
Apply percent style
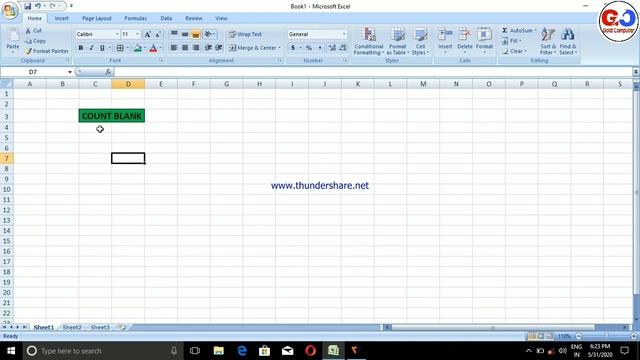[x=309, y=48]
